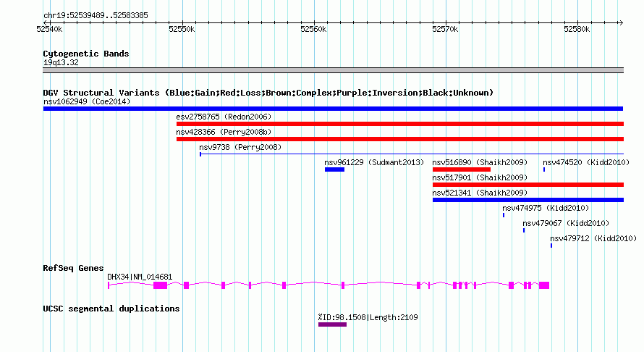Click the nsv474520 (Kidd2010) small blue marker
Screen dimensions: 644x352
[x=544, y=169]
